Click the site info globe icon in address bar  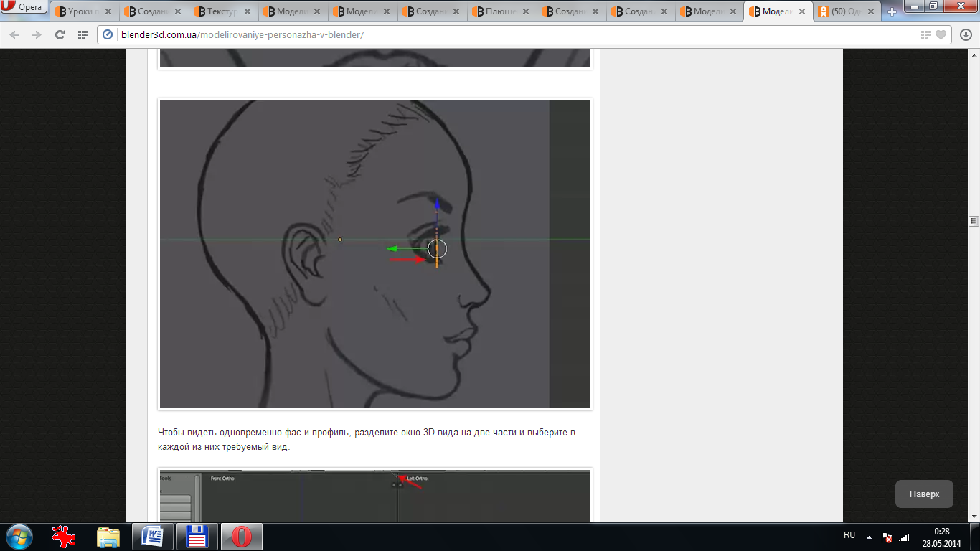[108, 34]
